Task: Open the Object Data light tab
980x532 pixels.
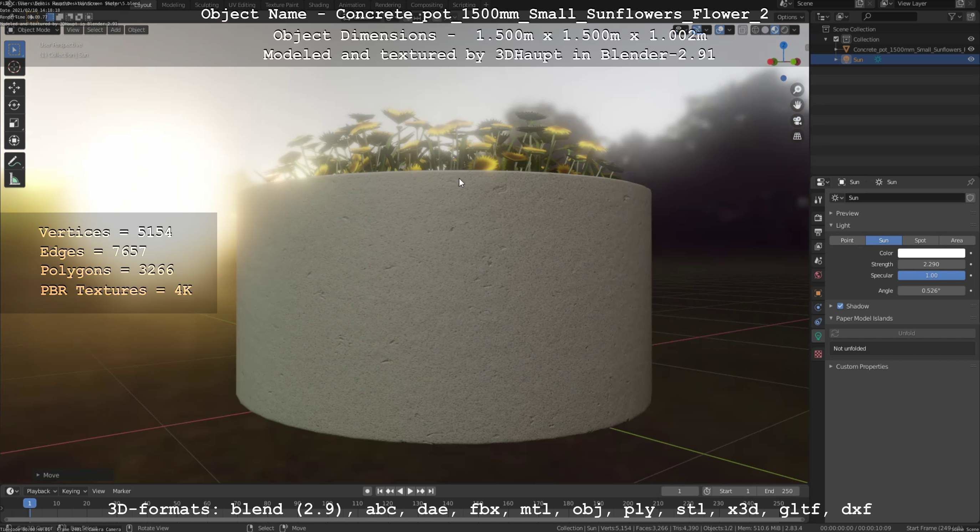Action: click(x=818, y=336)
